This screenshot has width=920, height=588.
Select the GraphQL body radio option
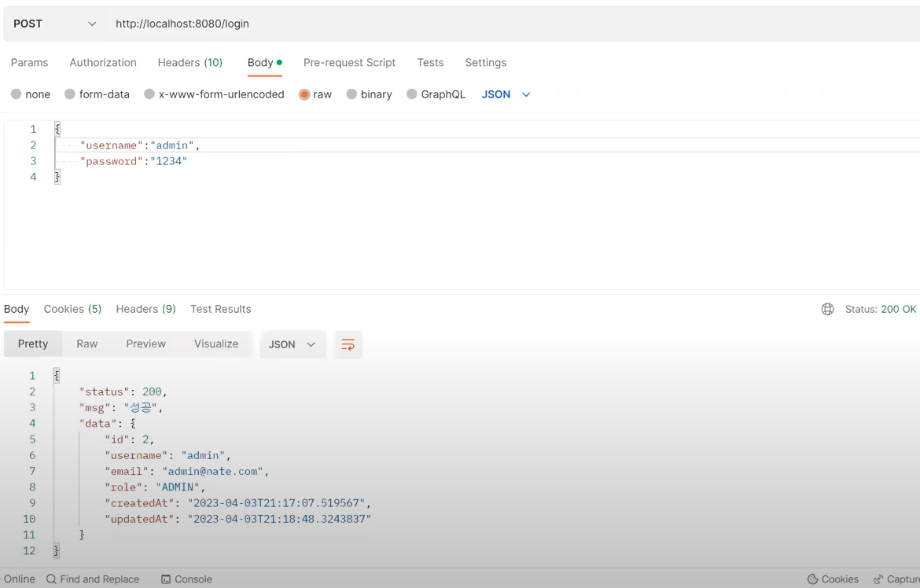412,94
